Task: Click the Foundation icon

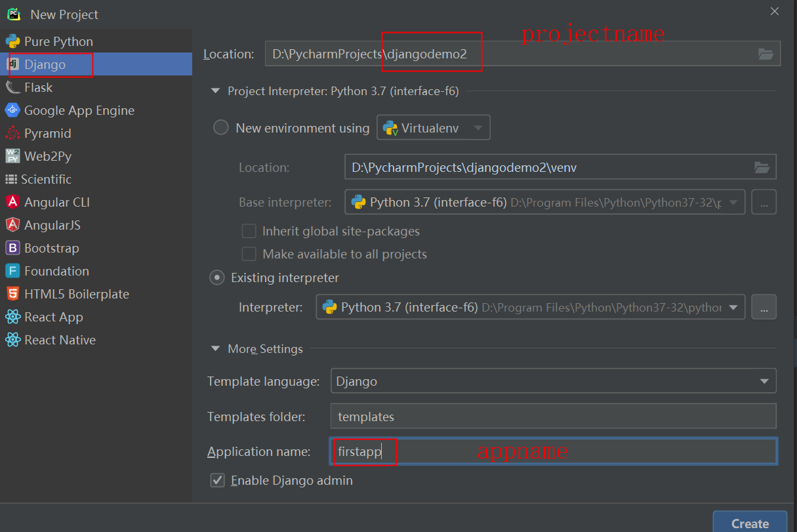Action: point(12,271)
